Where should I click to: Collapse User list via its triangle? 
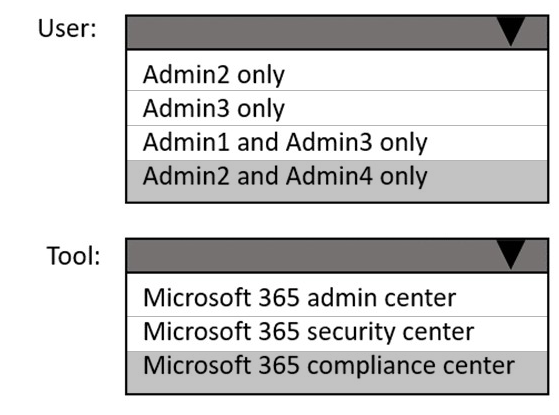point(511,32)
